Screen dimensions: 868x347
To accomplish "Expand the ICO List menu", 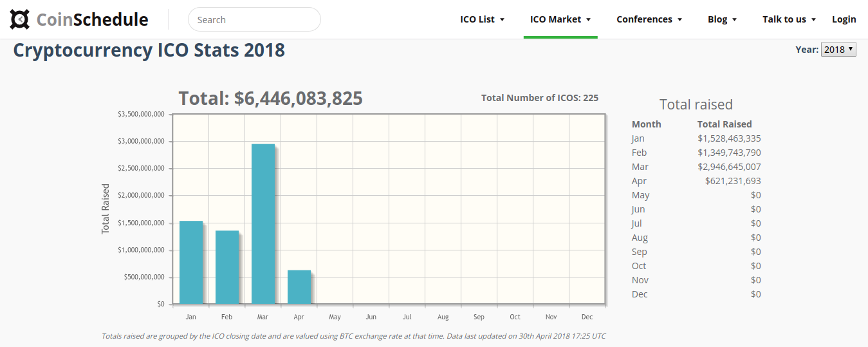I will tap(483, 19).
